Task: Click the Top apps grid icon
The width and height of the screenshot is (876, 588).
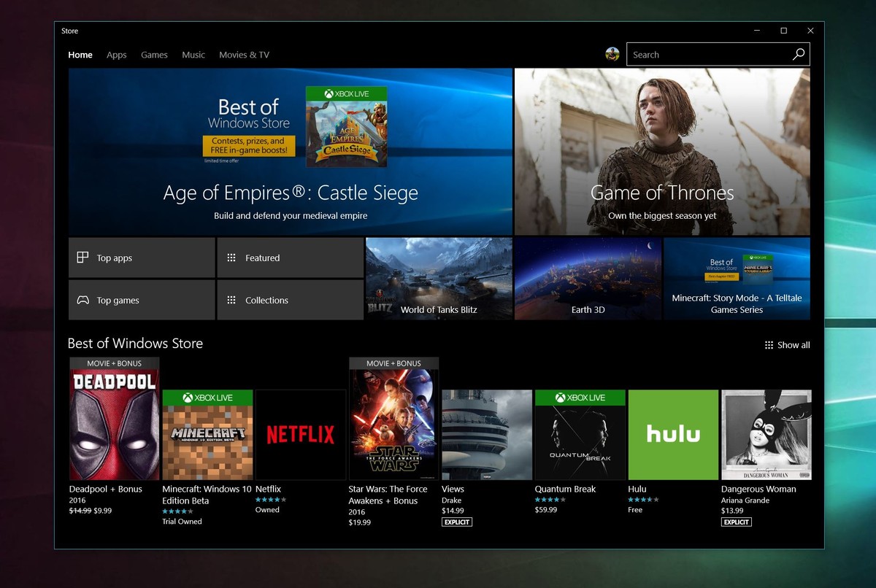Action: (82, 258)
